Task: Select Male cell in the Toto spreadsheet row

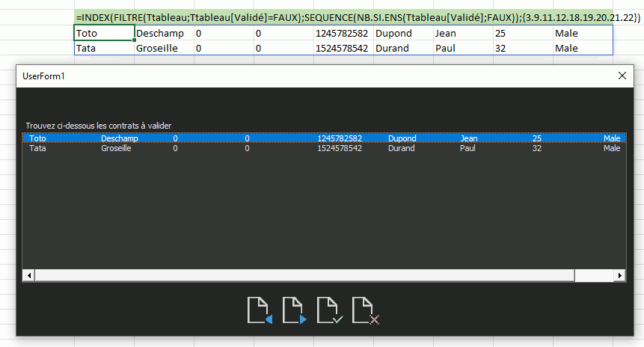Action: 583,33
